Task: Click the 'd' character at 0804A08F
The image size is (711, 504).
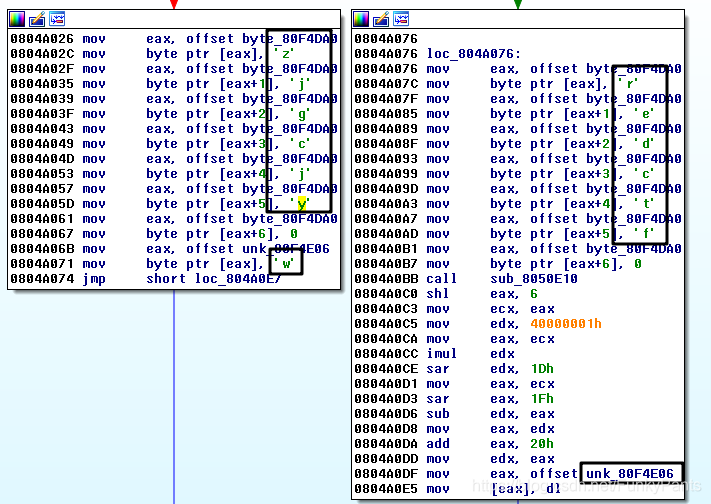Action: (x=644, y=144)
